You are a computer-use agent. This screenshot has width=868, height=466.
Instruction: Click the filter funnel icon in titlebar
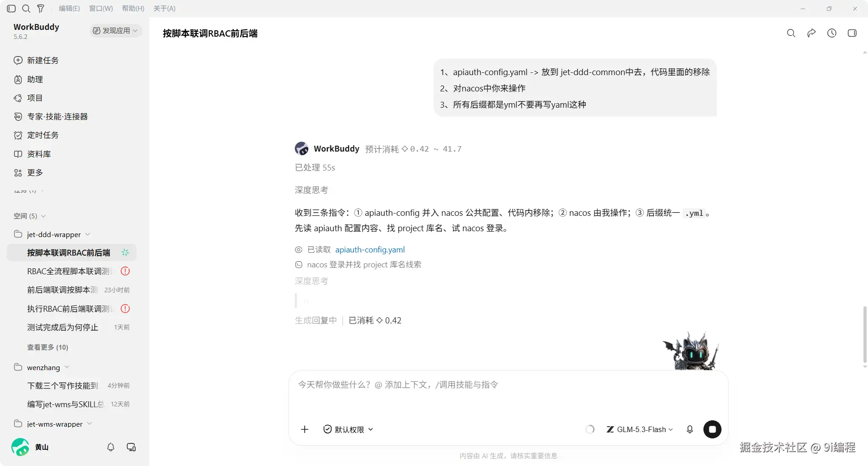[41, 9]
